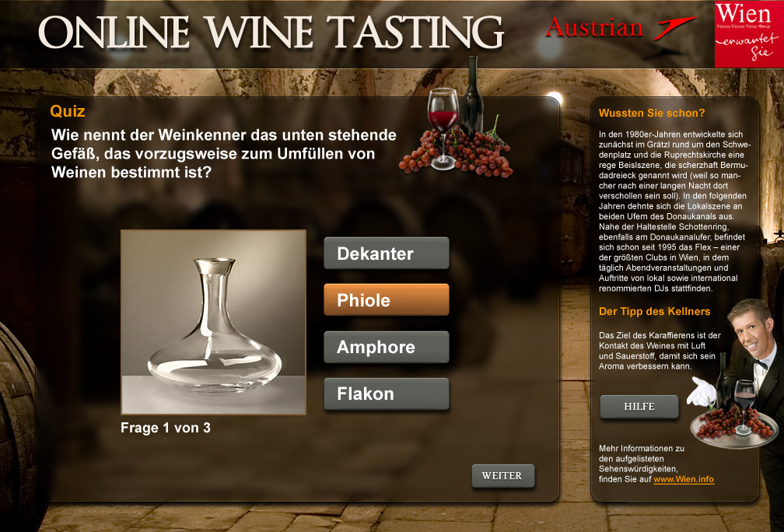Choose the highlighted Phiole answer

pyautogui.click(x=387, y=299)
